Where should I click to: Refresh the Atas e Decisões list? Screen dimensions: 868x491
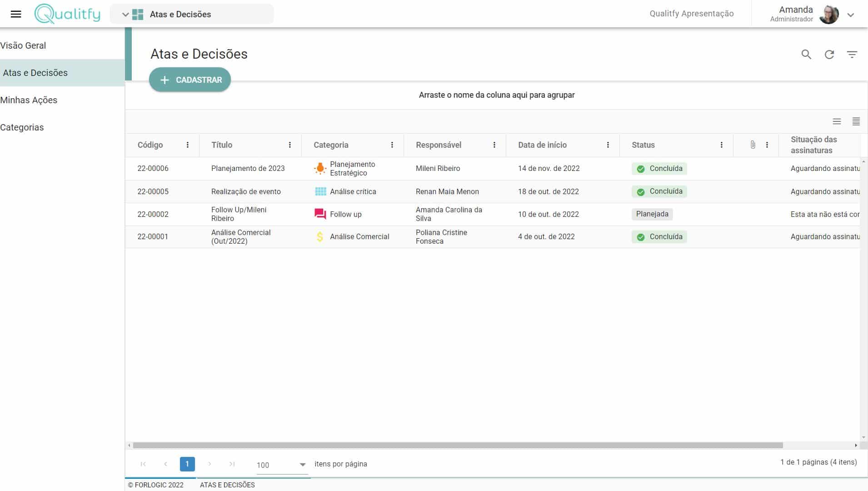[x=829, y=55]
